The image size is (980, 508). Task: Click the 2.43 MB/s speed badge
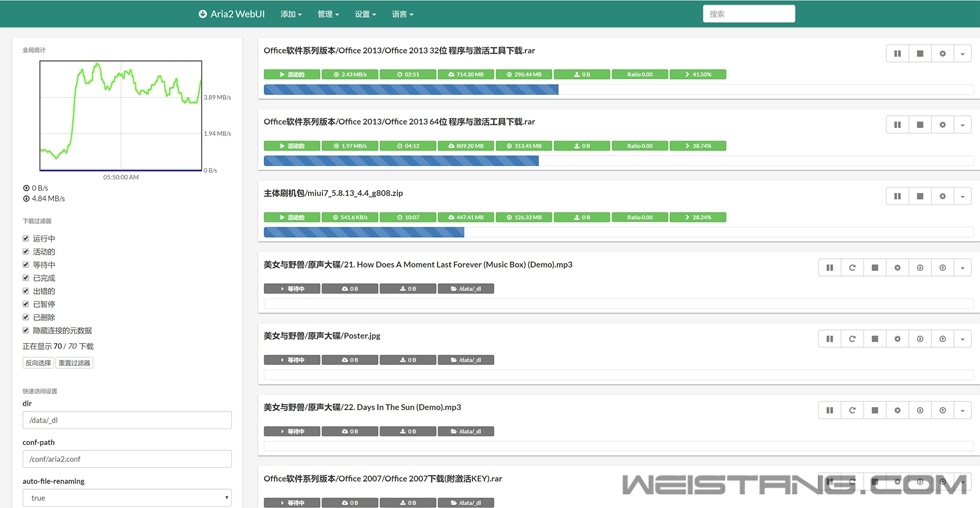tap(349, 74)
